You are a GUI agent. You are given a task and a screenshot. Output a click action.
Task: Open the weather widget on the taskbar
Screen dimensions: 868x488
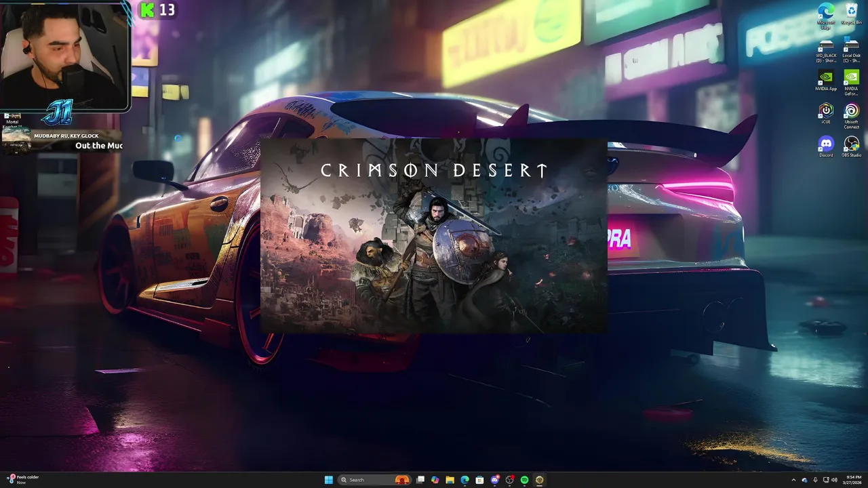click(x=23, y=480)
